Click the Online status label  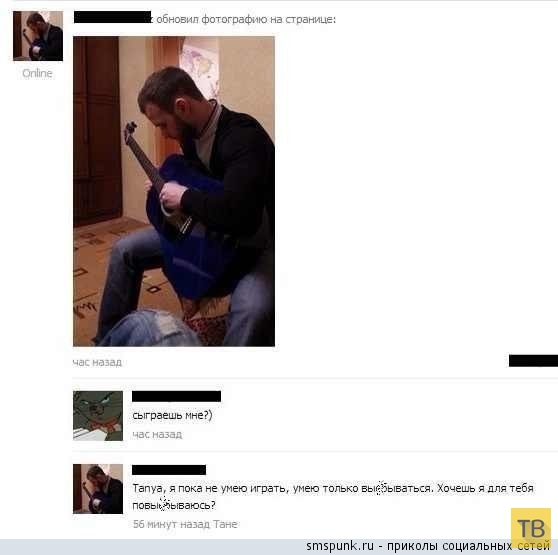click(x=37, y=73)
